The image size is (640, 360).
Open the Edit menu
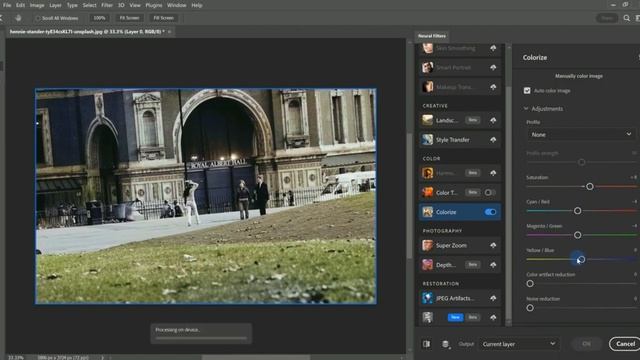tap(20, 5)
